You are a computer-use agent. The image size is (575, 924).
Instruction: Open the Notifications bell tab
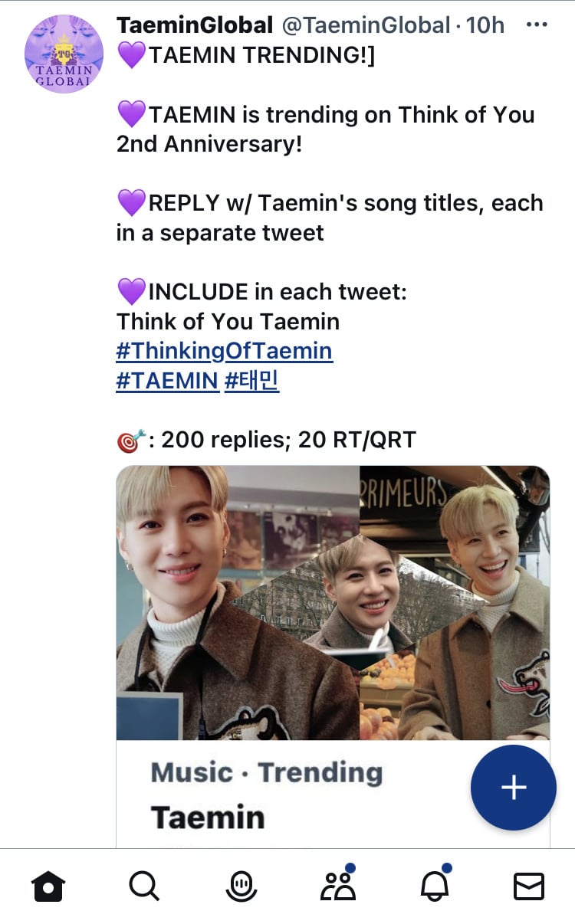435,885
